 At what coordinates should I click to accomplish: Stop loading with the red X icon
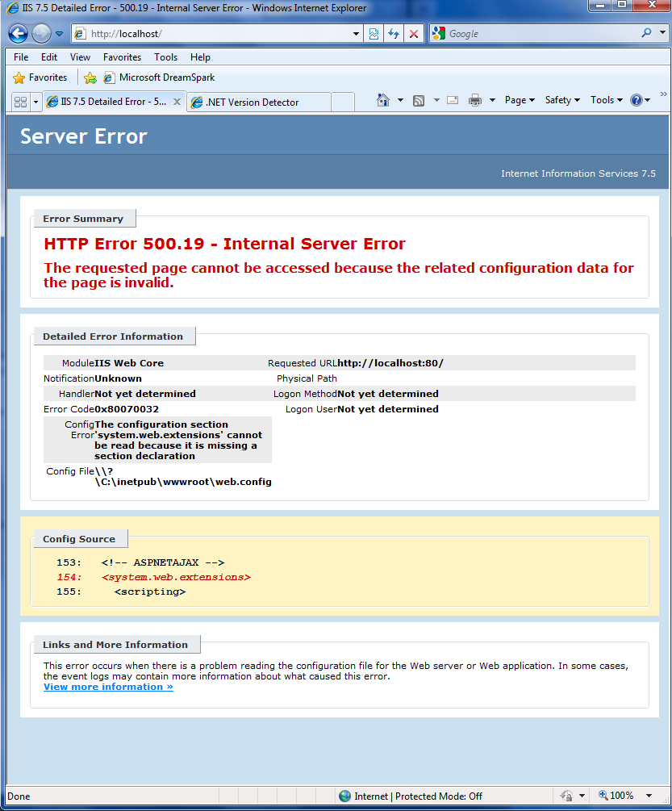coord(414,34)
